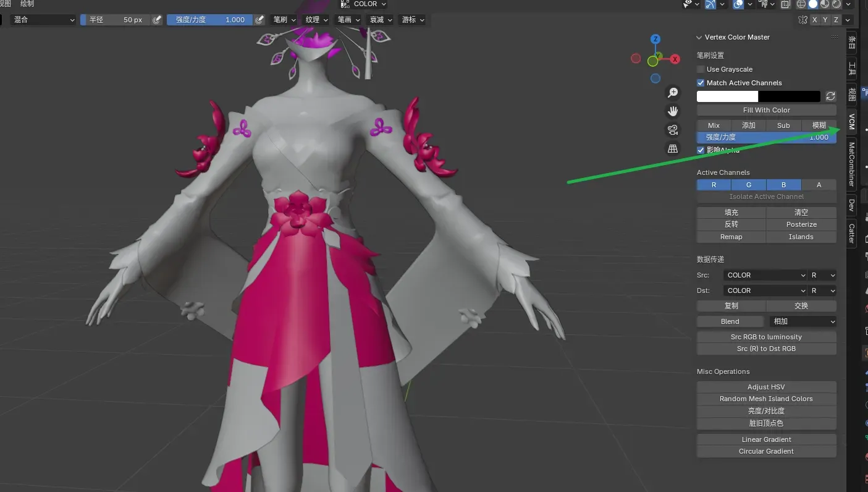Click the Adjust HSV button
This screenshot has height=492, width=868.
(x=766, y=387)
